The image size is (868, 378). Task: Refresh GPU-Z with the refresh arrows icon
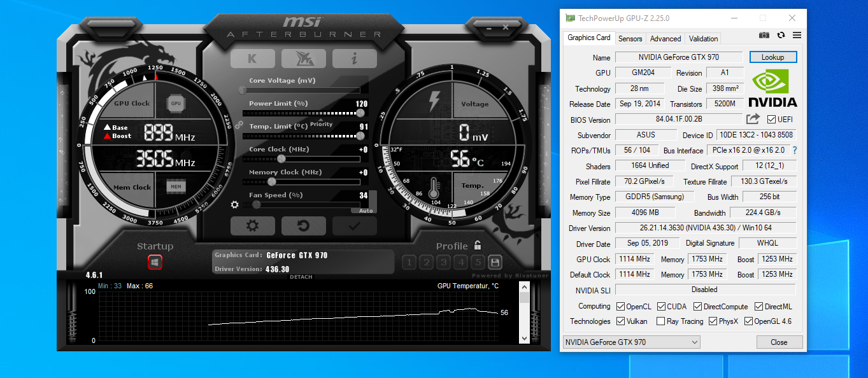pos(781,36)
